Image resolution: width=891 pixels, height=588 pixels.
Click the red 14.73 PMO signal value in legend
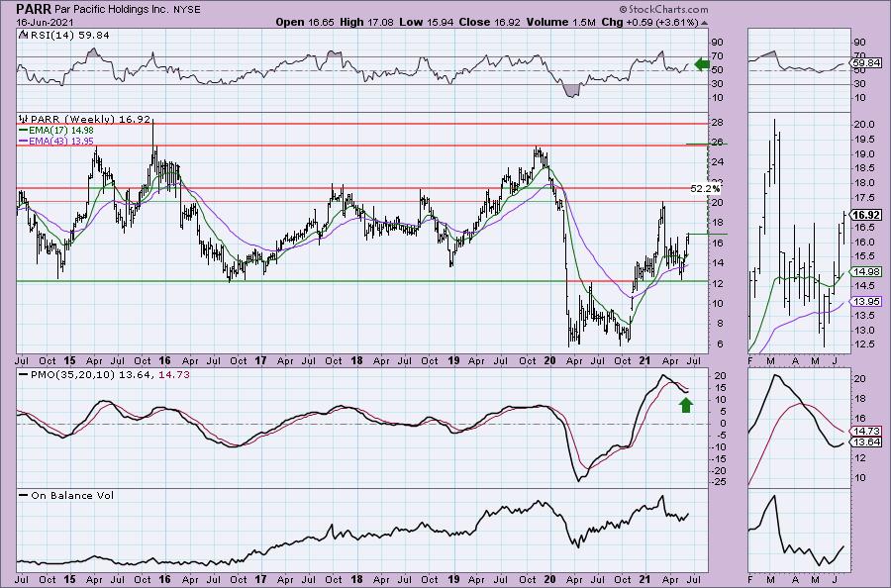tap(174, 375)
